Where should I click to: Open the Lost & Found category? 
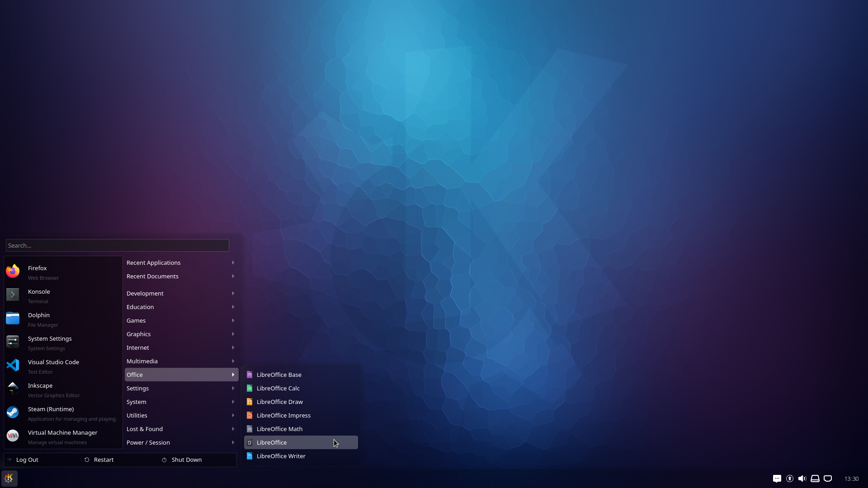click(181, 429)
